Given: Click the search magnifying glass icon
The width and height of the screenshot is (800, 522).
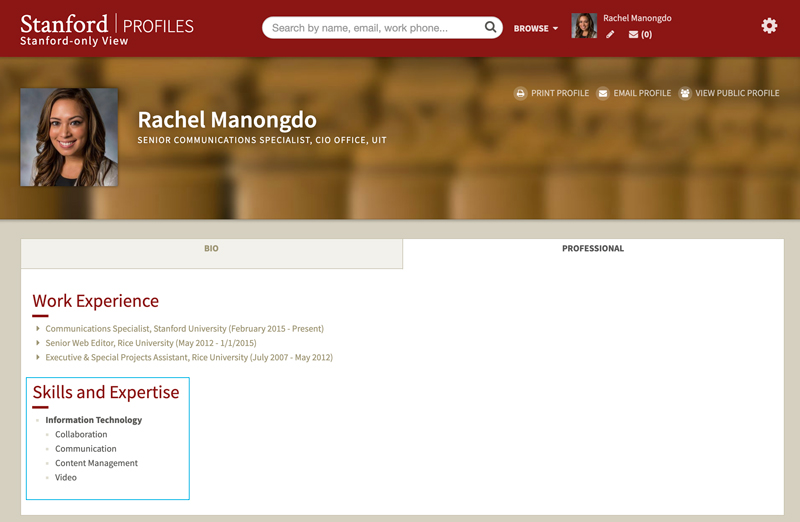Looking at the screenshot, I should coord(491,28).
